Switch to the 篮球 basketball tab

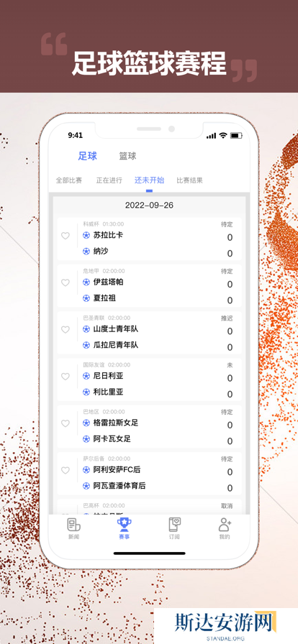click(x=127, y=156)
